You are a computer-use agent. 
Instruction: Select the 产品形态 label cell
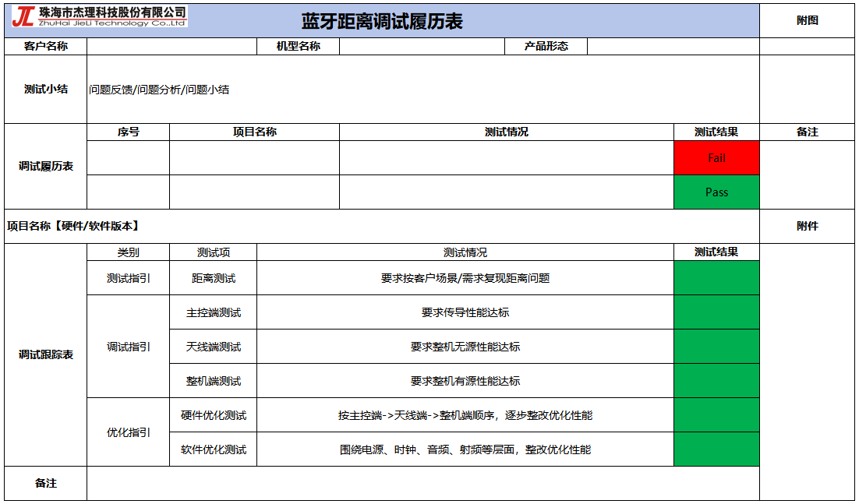coord(546,47)
